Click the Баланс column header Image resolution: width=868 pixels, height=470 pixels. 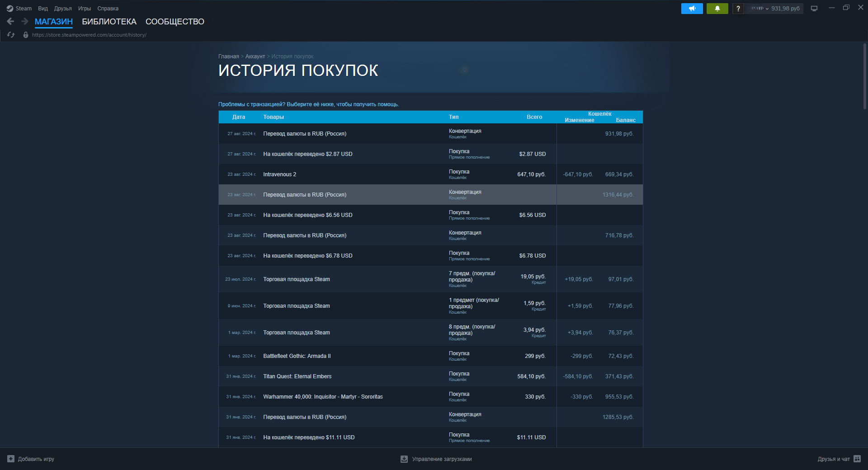(x=626, y=120)
